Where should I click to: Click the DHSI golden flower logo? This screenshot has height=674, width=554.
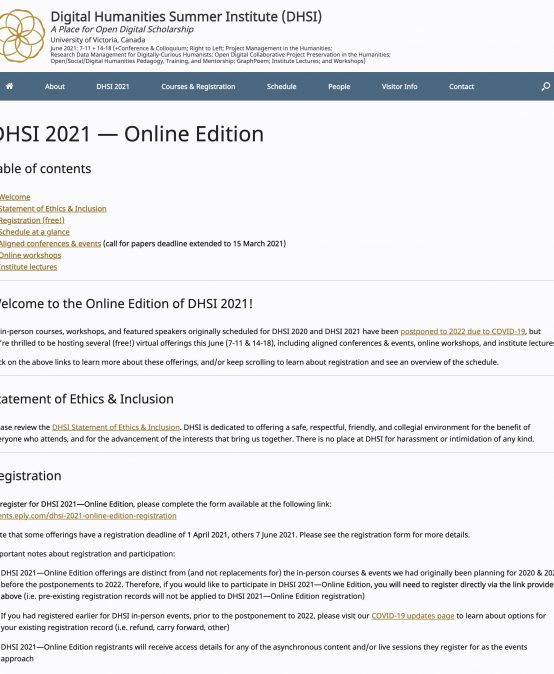pos(22,36)
